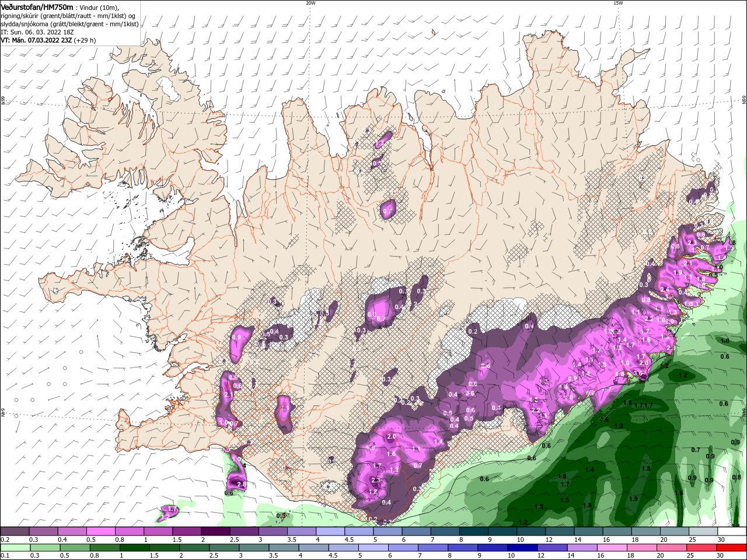This screenshot has height=560, width=747.
Task: Click the 15W longitude label
Action: click(x=618, y=3)
